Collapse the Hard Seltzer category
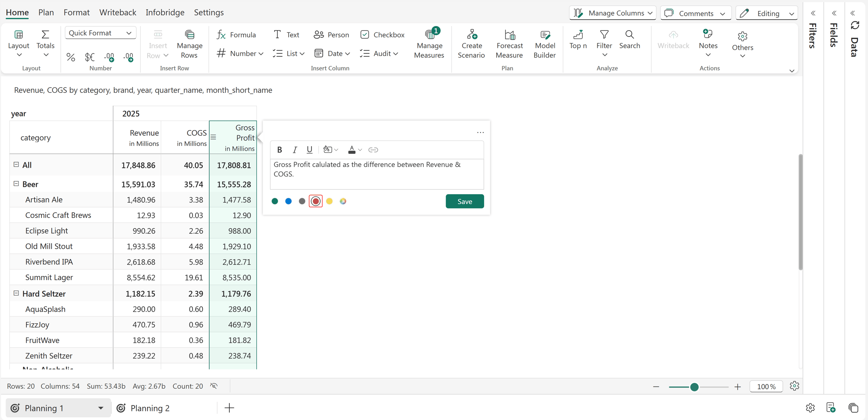868x420 pixels. (16, 293)
